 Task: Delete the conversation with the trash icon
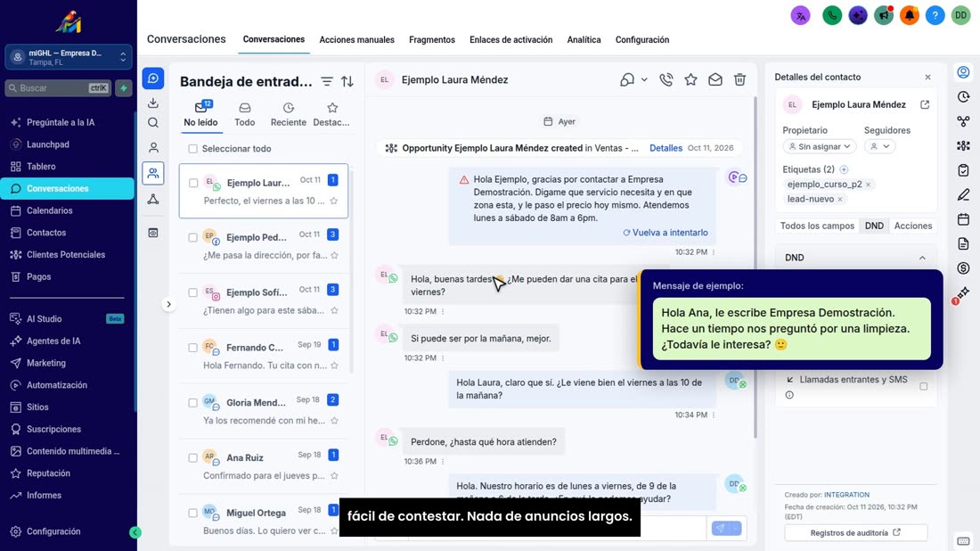[x=739, y=79]
